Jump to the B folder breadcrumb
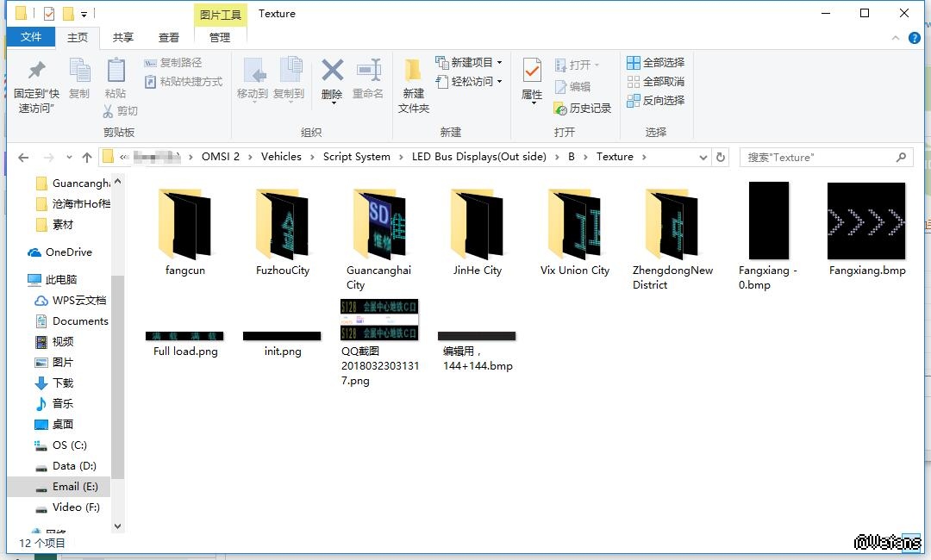The image size is (931, 560). [572, 157]
